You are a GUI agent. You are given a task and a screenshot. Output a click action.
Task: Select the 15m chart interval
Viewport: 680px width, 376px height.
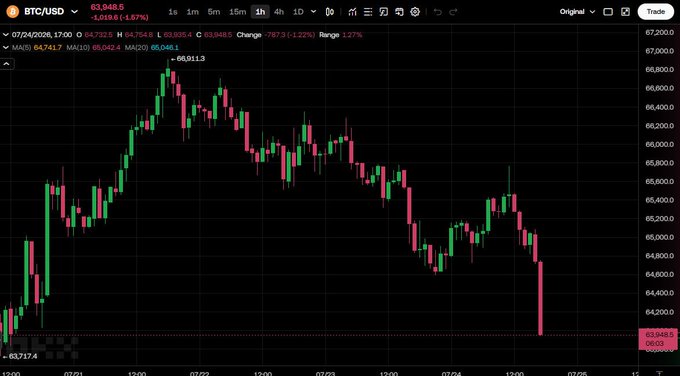[x=237, y=12]
